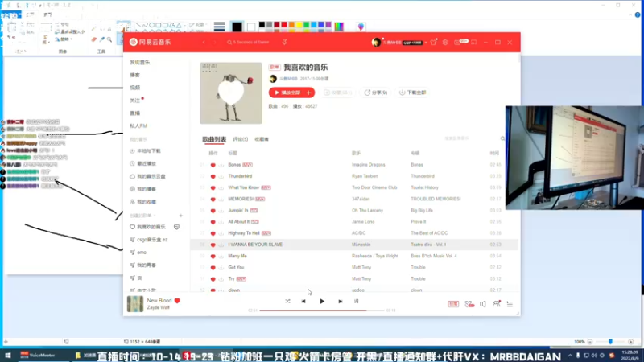The height and width of the screenshot is (362, 644).
Task: Unlike the New Blood song in player bar
Action: [177, 300]
